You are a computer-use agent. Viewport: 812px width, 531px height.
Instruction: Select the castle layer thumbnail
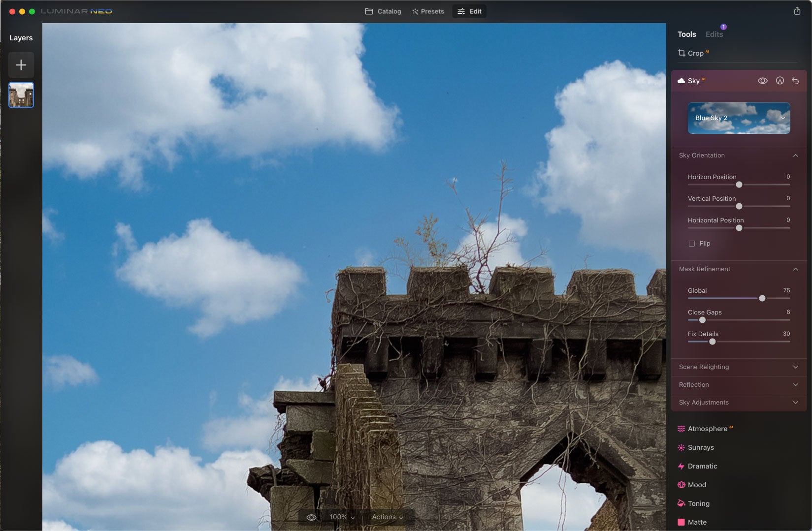pyautogui.click(x=21, y=95)
